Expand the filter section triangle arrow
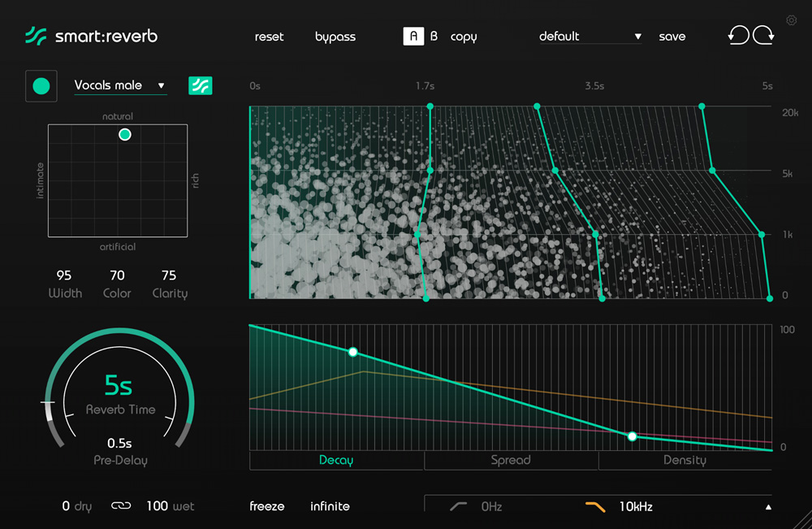The image size is (812, 529). click(x=768, y=507)
